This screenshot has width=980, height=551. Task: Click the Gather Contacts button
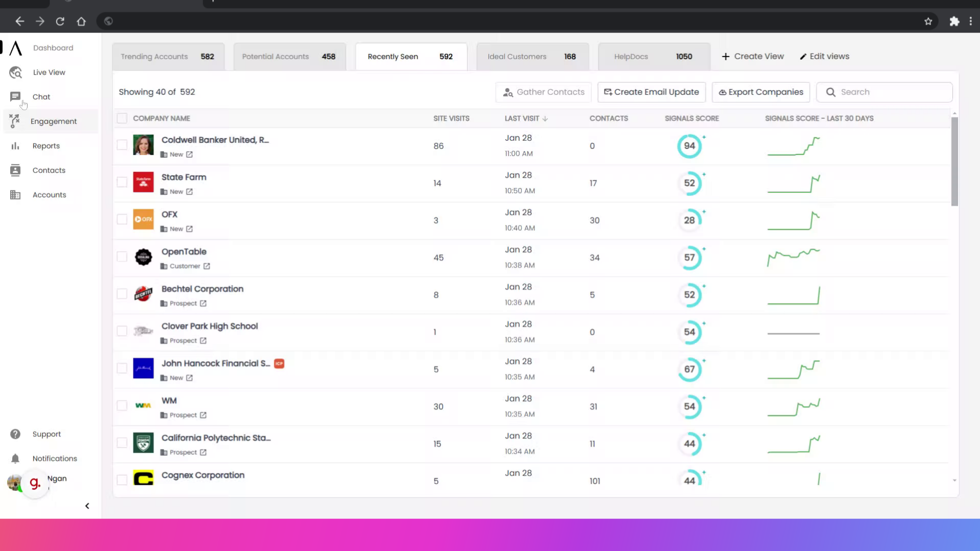(544, 92)
